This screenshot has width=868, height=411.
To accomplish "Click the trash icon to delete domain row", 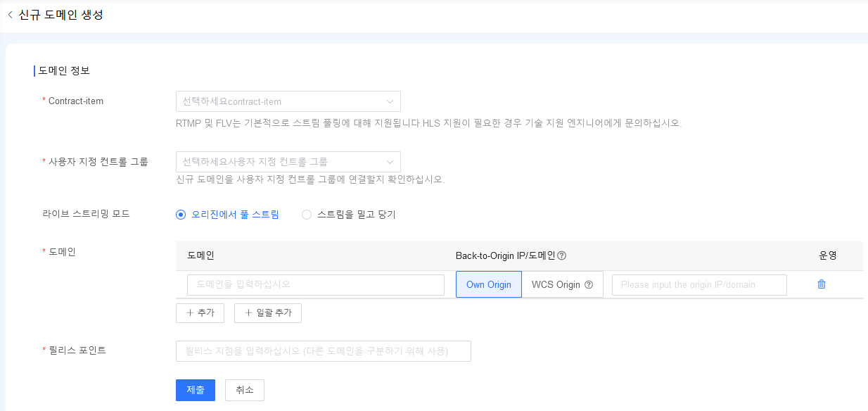I will (821, 284).
